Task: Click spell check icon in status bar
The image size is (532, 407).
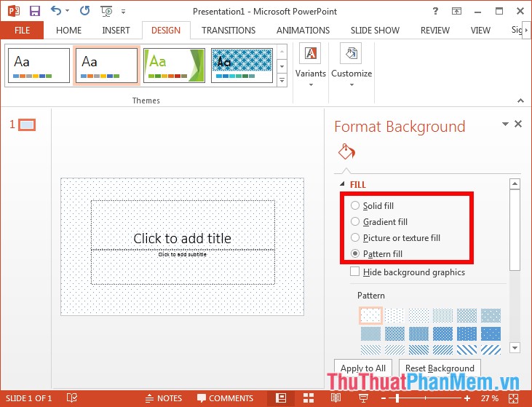Action: coord(72,398)
